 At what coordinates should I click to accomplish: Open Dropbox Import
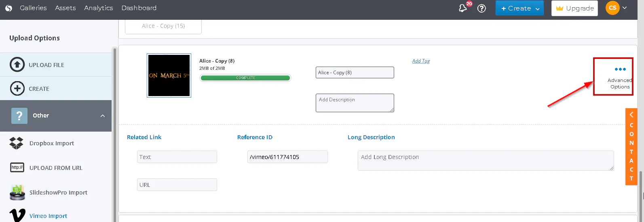(x=51, y=143)
